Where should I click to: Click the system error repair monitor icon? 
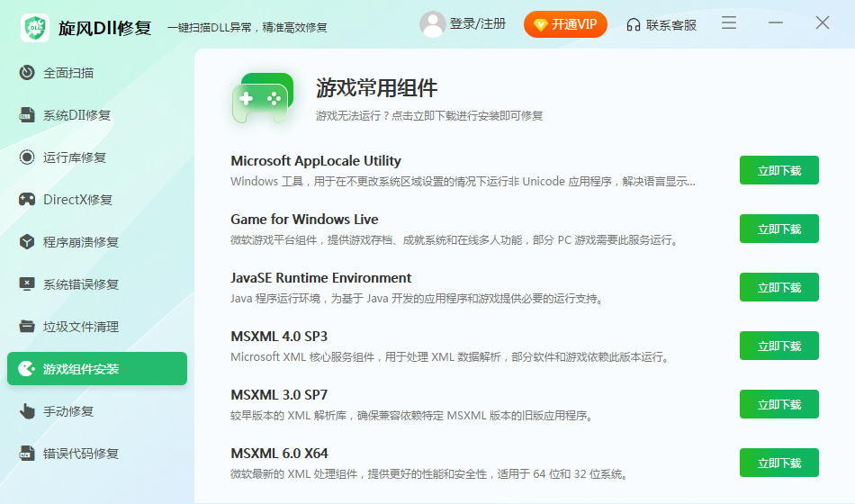coord(27,284)
